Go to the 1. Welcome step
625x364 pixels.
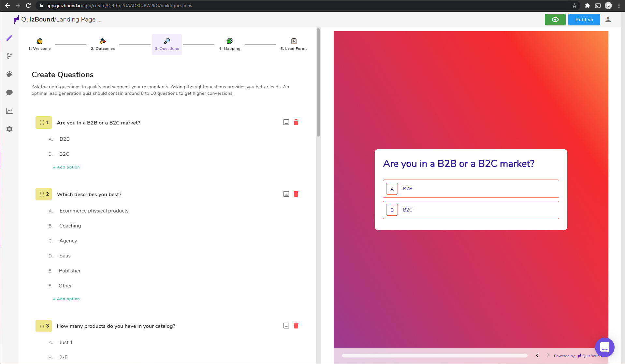point(39,44)
